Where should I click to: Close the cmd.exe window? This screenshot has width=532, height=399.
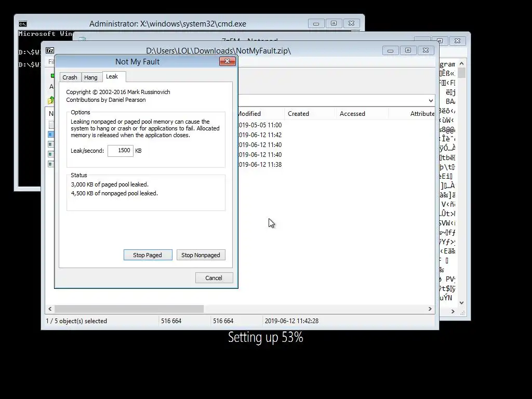(352, 23)
